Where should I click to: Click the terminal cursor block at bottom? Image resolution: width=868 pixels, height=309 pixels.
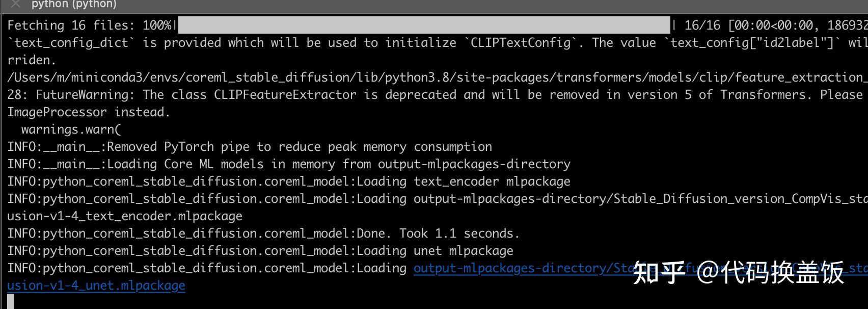(11, 301)
